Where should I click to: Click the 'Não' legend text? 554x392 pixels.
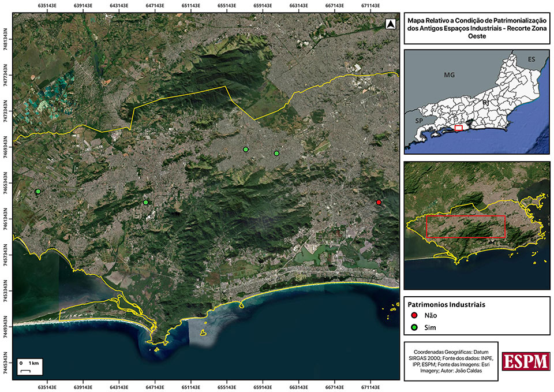click(431, 315)
